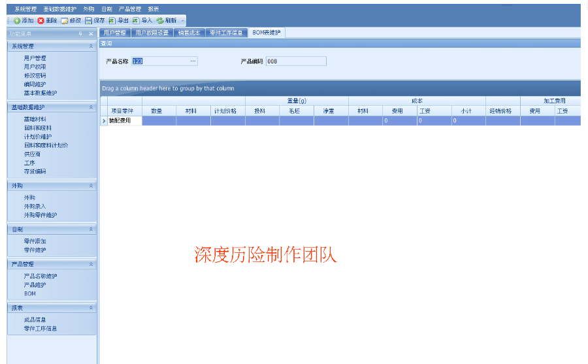Open the 外购 menu in menu bar
The width and height of the screenshot is (588, 364).
pyautogui.click(x=88, y=9)
